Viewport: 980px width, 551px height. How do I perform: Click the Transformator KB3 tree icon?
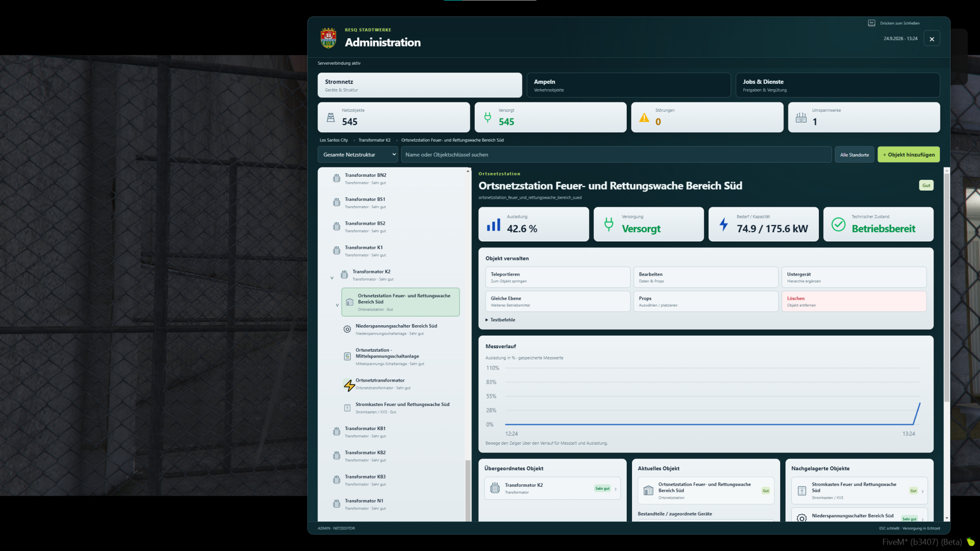pos(337,480)
